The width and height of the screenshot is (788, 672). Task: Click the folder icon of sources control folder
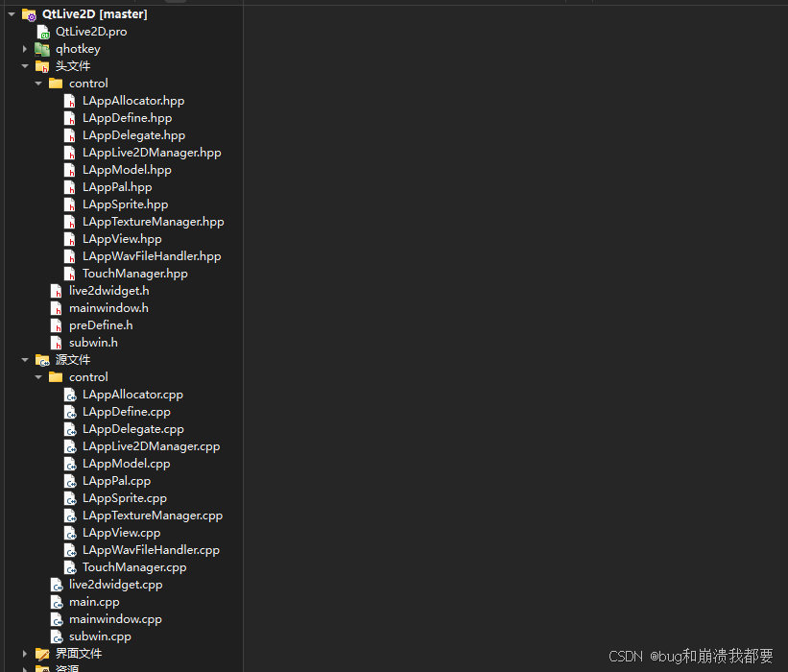coord(56,377)
